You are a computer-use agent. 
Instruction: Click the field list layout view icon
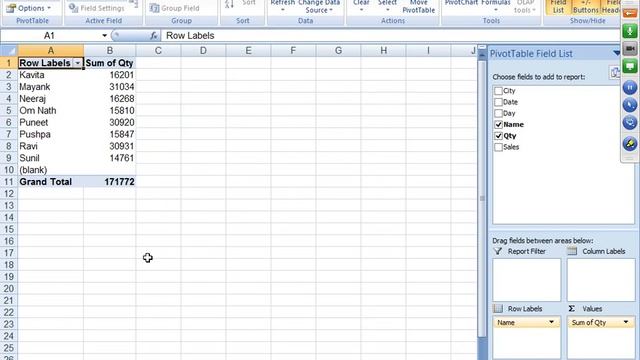pos(614,72)
